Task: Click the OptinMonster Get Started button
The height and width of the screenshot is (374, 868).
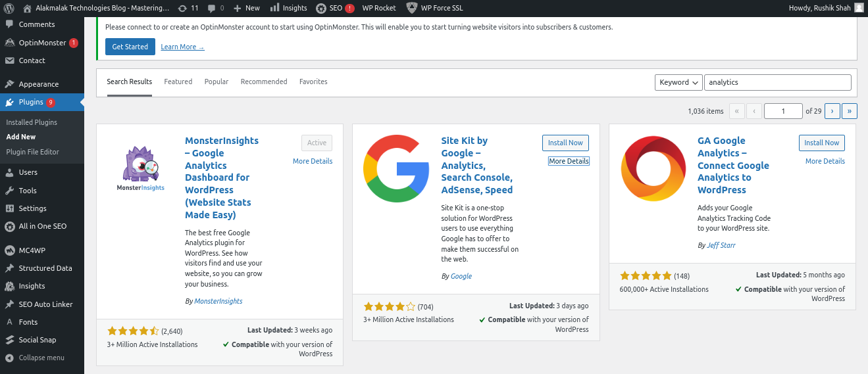Action: tap(130, 47)
